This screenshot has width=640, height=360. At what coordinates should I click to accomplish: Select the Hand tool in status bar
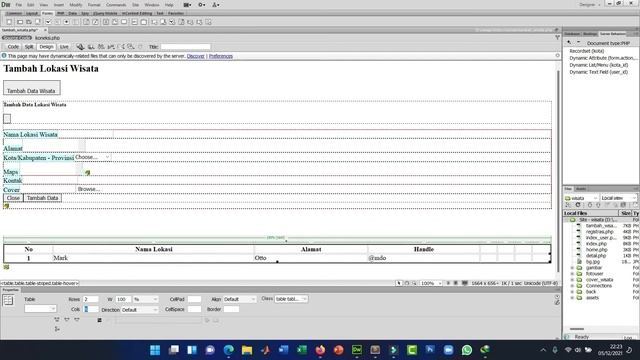[407, 283]
